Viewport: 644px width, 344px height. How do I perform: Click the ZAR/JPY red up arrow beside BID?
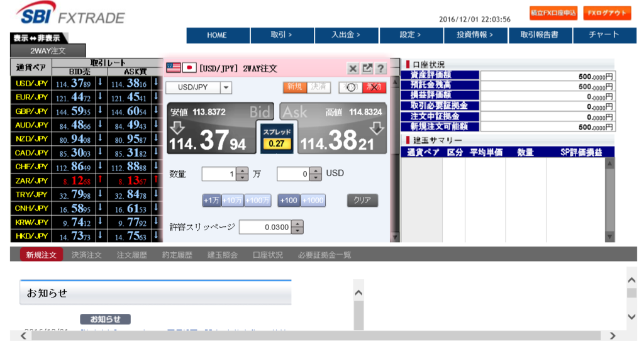click(x=100, y=180)
